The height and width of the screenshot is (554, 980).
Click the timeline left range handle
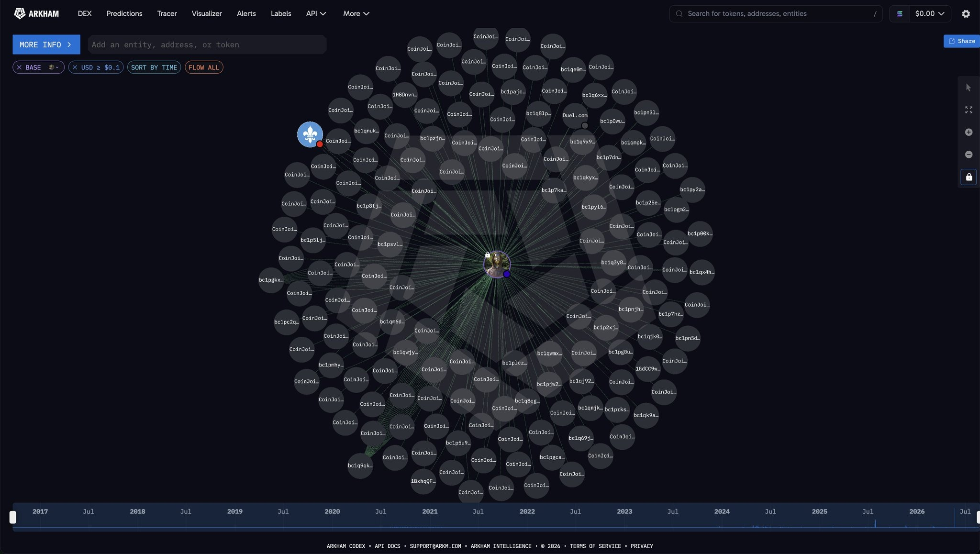[x=13, y=517]
